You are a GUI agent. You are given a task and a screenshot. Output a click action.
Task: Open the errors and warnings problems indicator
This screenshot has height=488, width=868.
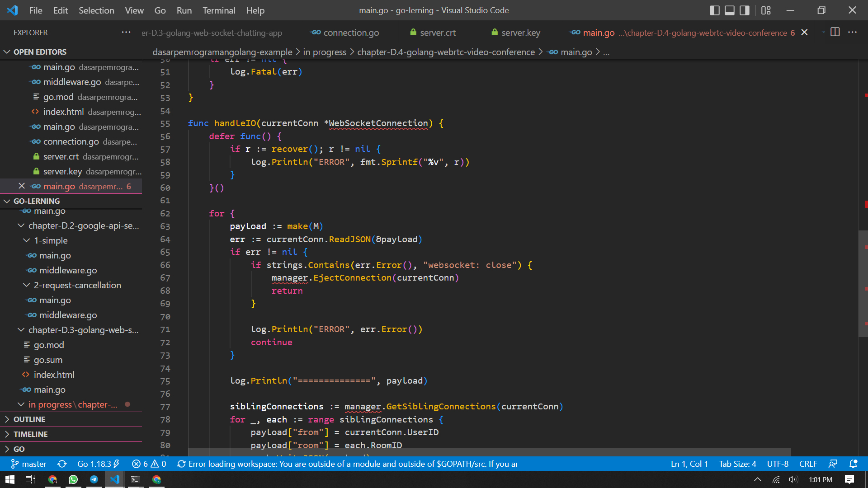(149, 464)
